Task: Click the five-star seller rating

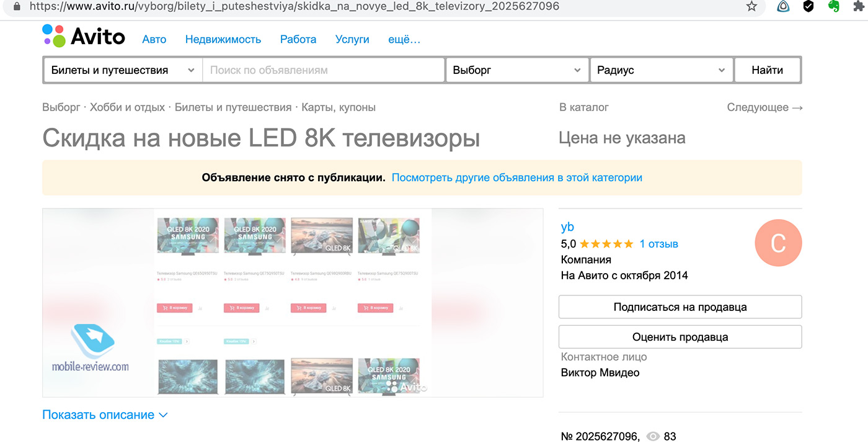Action: 606,244
